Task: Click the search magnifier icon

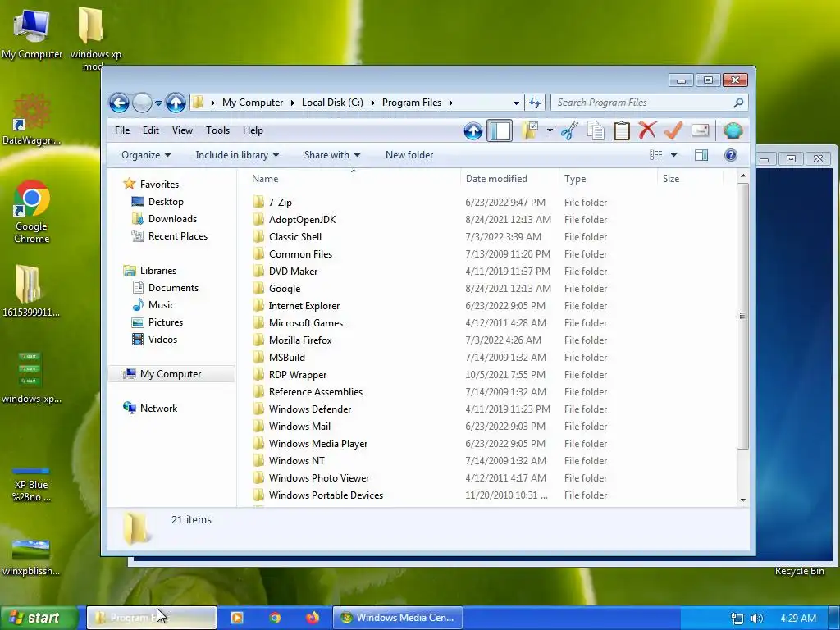Action: tap(739, 103)
